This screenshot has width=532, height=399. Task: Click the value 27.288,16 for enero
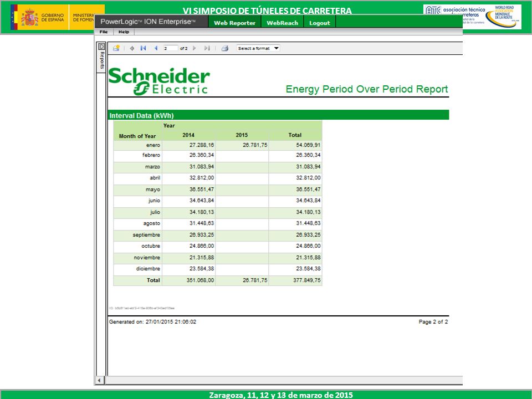tap(202, 145)
